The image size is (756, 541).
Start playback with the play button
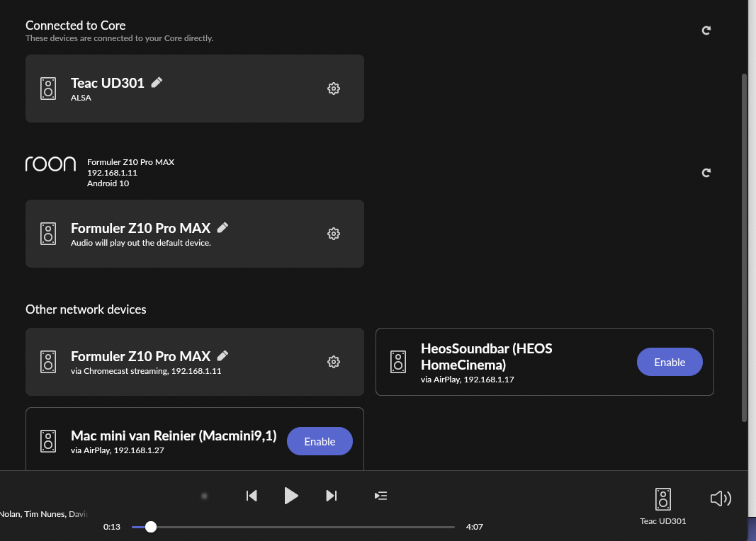(291, 496)
